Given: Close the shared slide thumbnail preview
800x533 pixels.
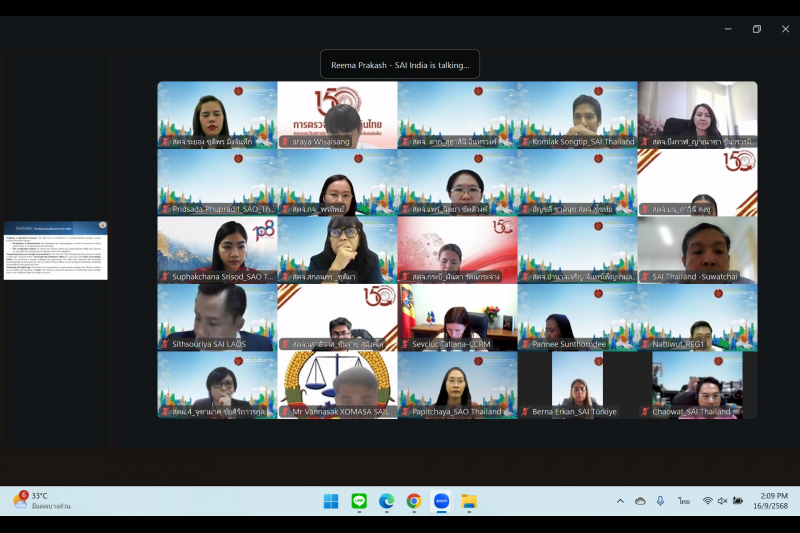Looking at the screenshot, I should coord(102,226).
